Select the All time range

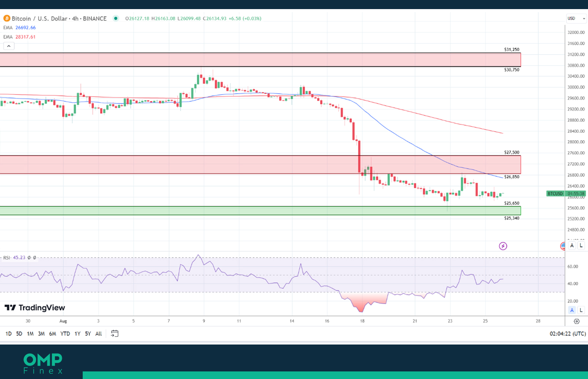pyautogui.click(x=99, y=334)
